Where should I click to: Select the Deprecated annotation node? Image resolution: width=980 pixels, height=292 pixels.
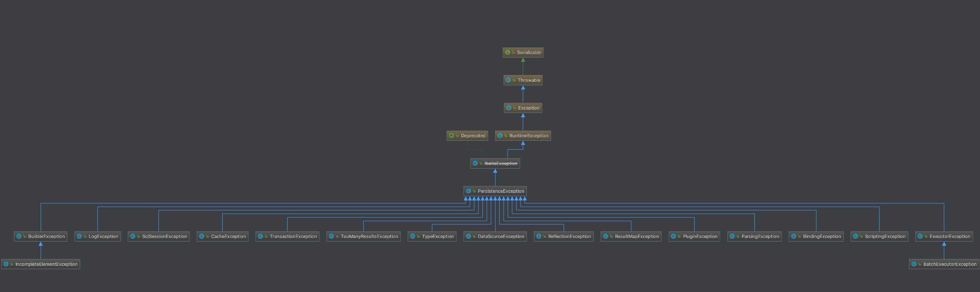467,135
